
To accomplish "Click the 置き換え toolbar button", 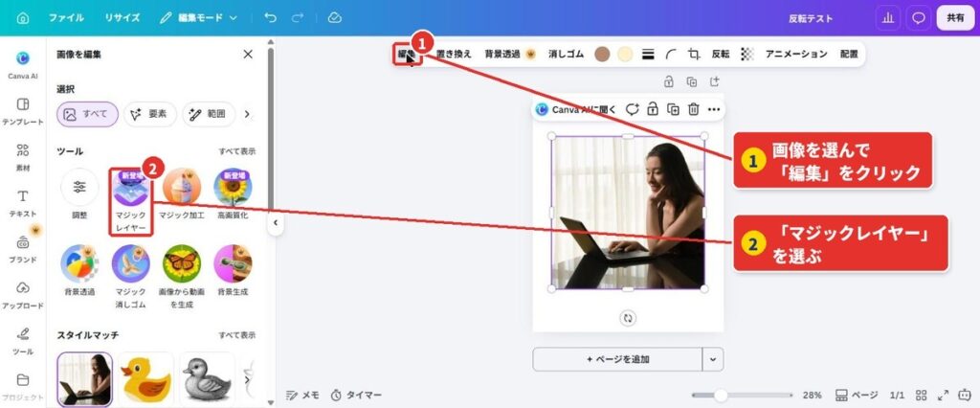I will point(454,54).
